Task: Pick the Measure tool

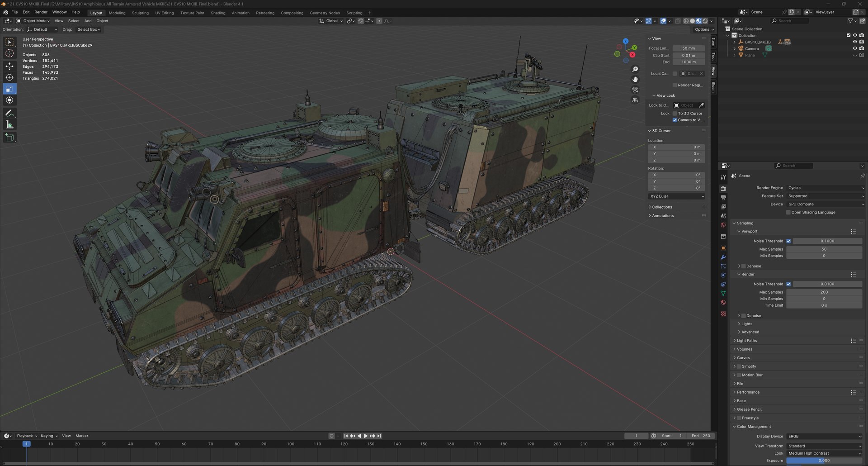Action: point(9,124)
